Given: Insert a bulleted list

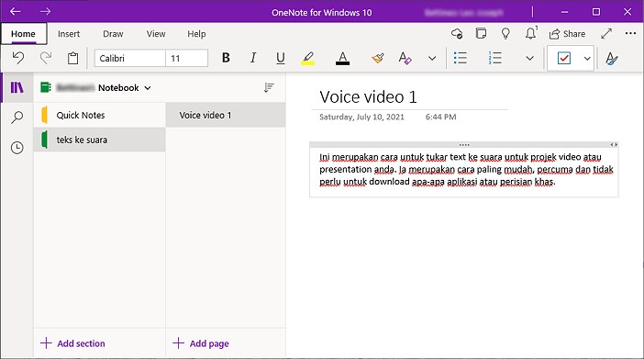Looking at the screenshot, I should point(460,58).
